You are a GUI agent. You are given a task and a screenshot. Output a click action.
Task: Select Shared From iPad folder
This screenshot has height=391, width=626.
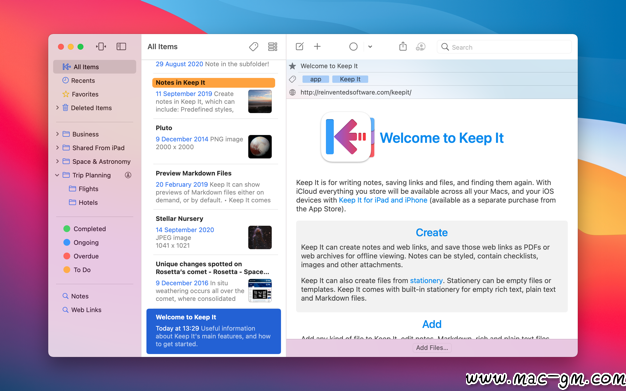[x=98, y=148]
